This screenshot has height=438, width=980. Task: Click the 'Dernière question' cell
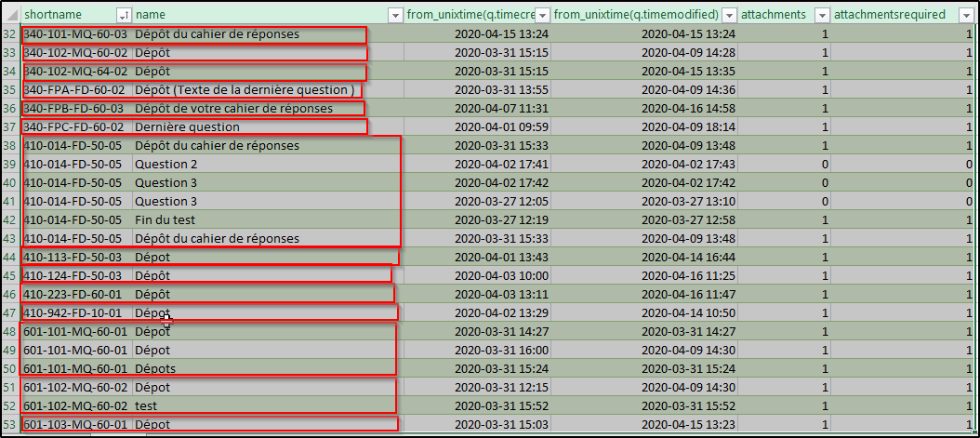(186, 127)
